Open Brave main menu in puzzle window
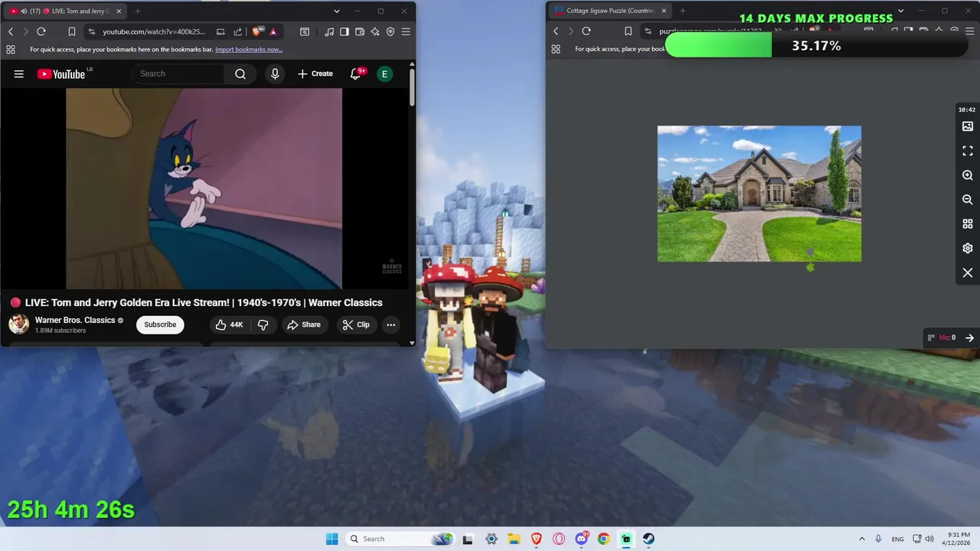The image size is (980, 551). [x=969, y=31]
